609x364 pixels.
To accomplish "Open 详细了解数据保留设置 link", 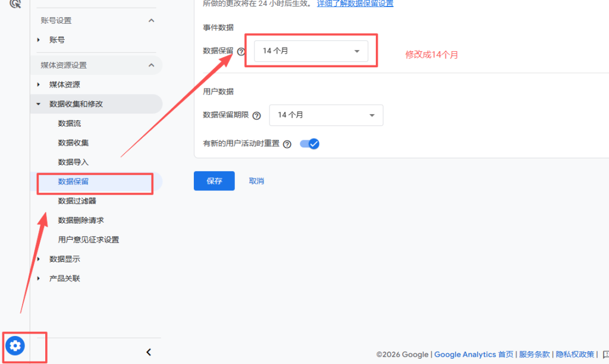I will coord(354,4).
